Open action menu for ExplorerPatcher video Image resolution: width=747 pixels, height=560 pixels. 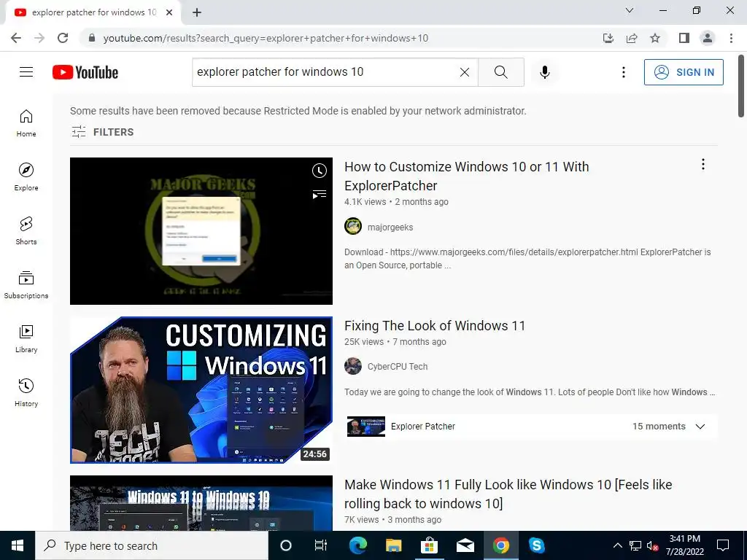703,164
